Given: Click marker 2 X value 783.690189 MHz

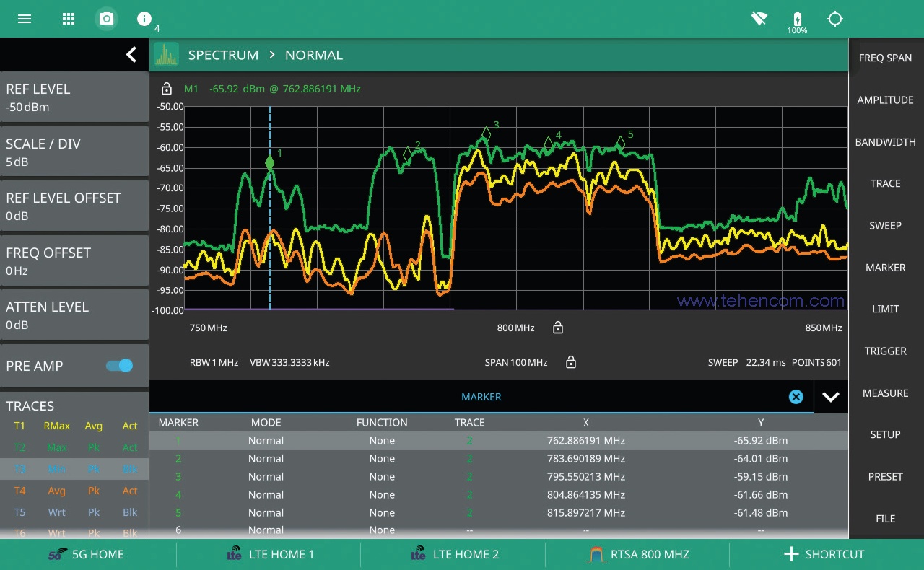Looking at the screenshot, I should click(586, 458).
